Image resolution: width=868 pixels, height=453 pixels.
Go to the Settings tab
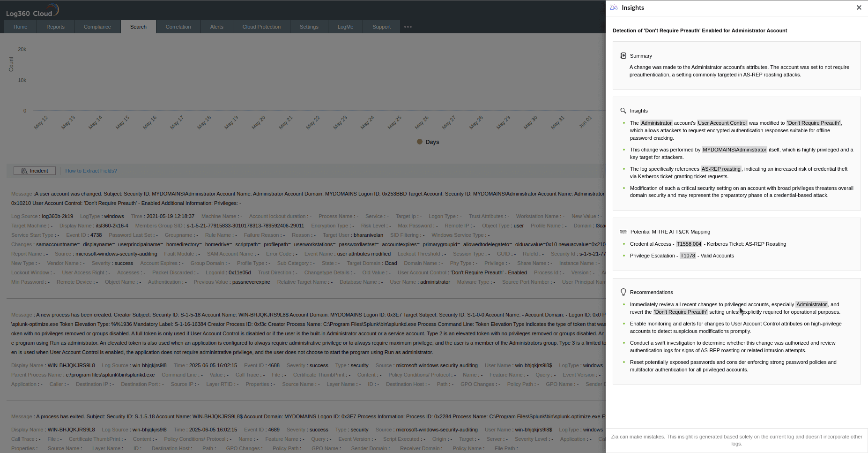(x=309, y=27)
